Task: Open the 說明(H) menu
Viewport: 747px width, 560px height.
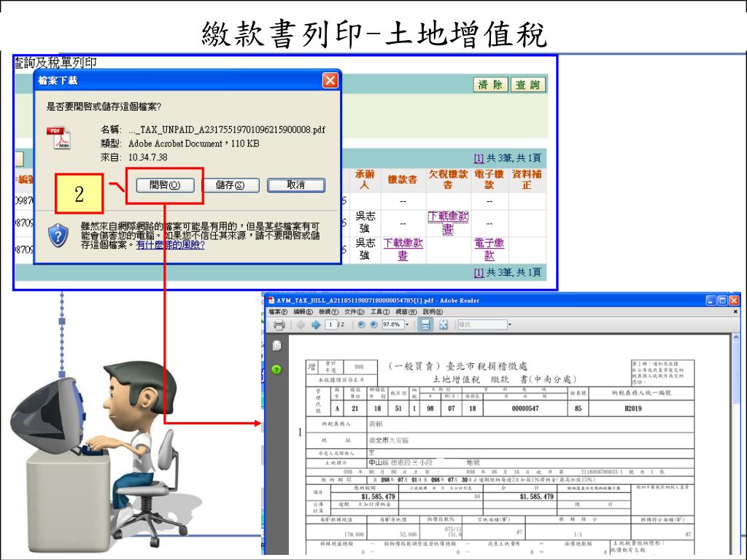Action: [x=433, y=312]
